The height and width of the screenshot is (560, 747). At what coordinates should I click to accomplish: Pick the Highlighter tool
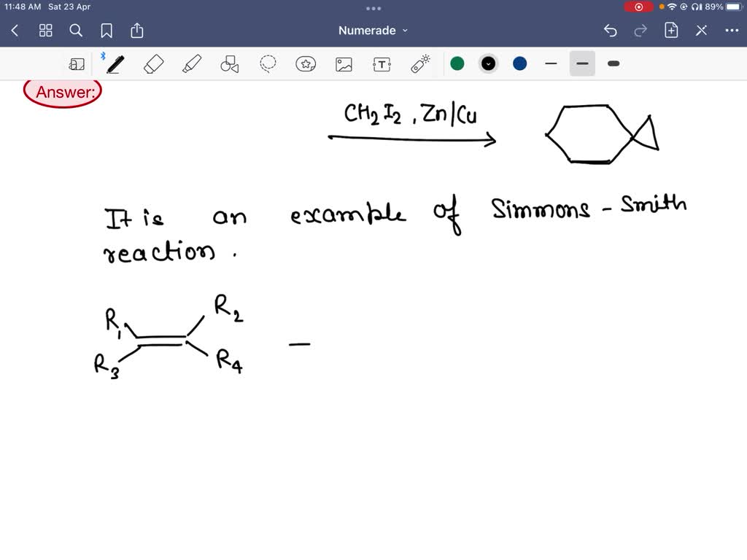pyautogui.click(x=191, y=64)
